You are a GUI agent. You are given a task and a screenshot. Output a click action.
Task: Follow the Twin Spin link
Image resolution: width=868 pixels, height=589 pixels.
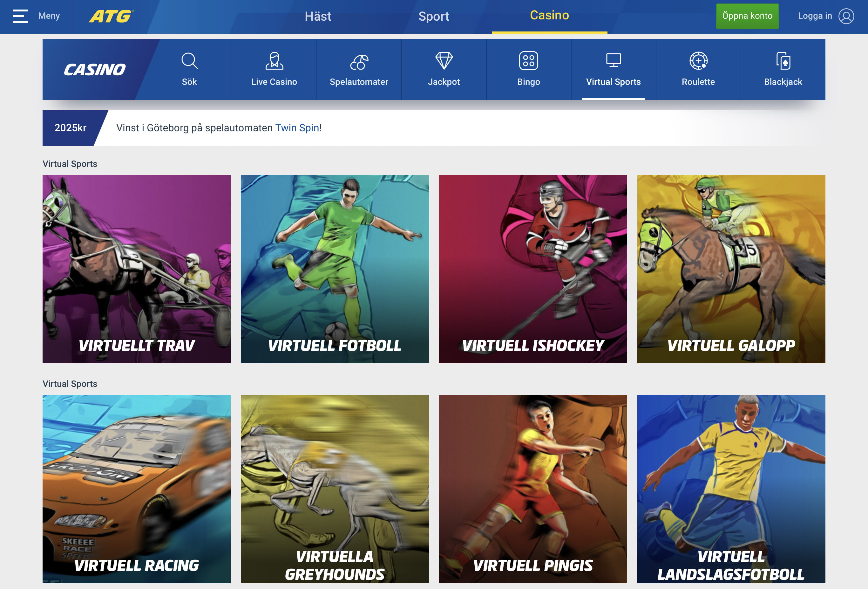pos(297,128)
